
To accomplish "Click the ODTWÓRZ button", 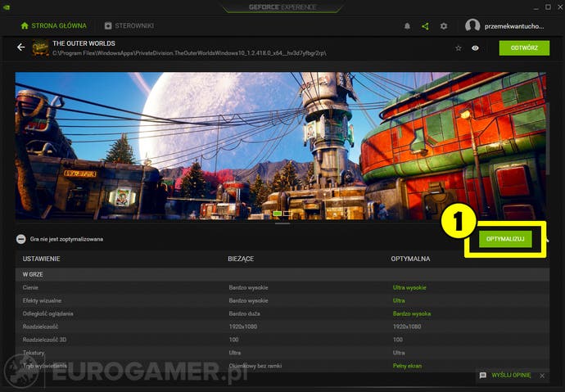I will [524, 48].
